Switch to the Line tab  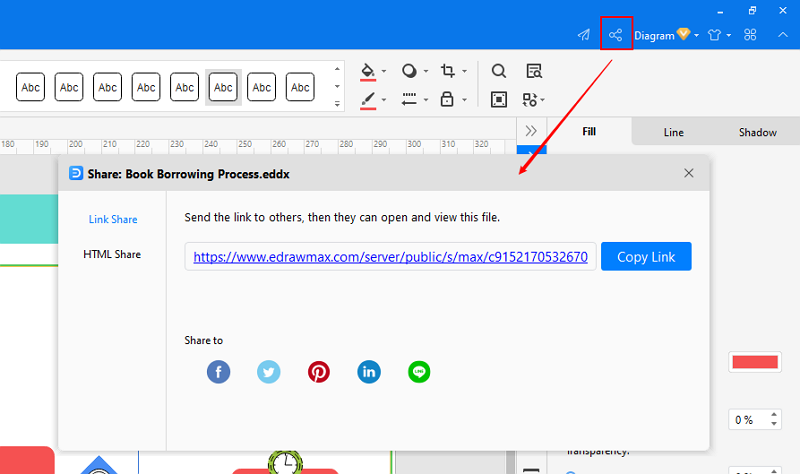(x=673, y=132)
